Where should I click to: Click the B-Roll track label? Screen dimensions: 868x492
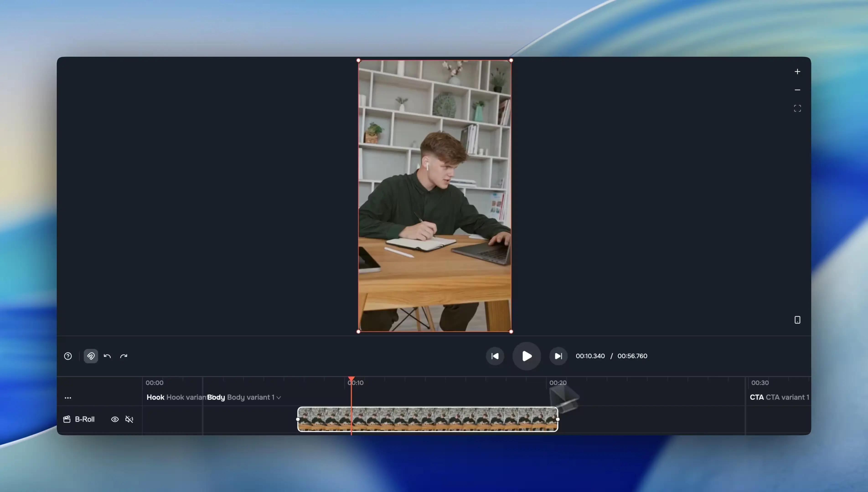coord(85,419)
